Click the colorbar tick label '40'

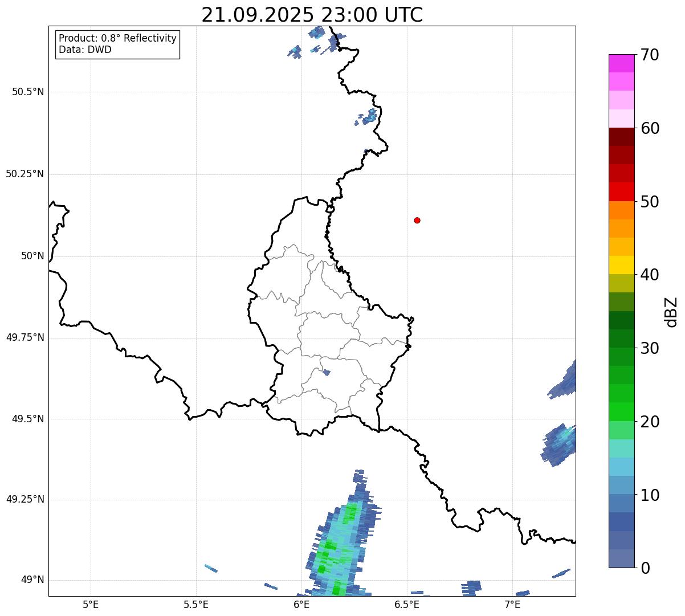650,275
